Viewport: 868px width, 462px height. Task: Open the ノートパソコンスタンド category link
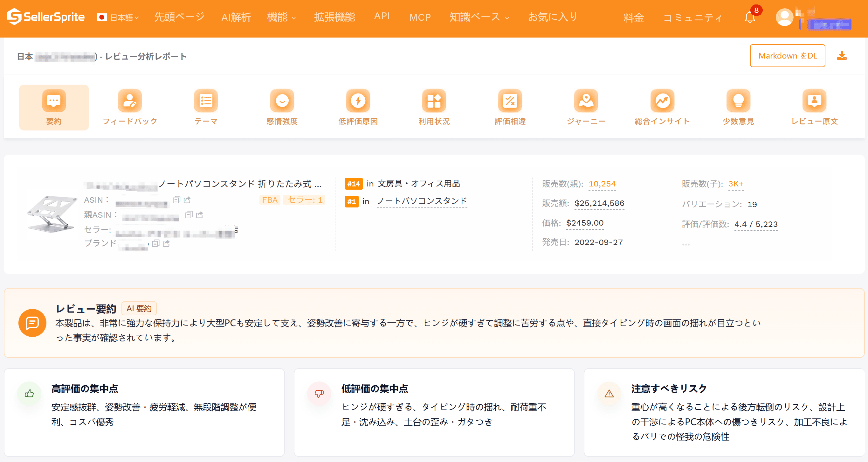pyautogui.click(x=422, y=201)
